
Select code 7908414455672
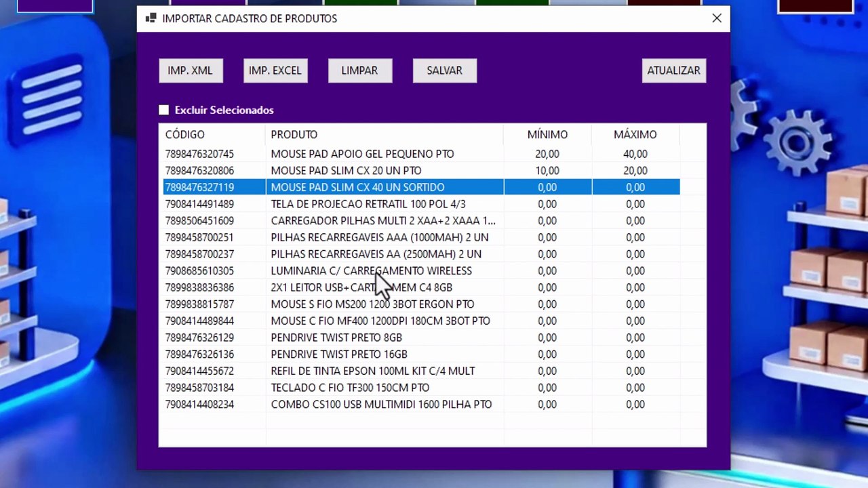pyautogui.click(x=199, y=371)
